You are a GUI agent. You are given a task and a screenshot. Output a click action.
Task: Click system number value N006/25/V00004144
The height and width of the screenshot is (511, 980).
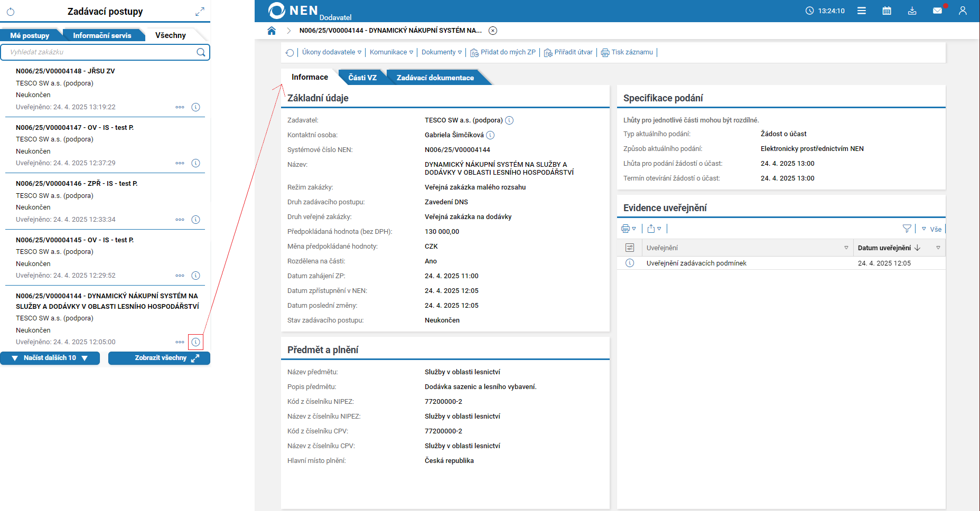tap(458, 150)
